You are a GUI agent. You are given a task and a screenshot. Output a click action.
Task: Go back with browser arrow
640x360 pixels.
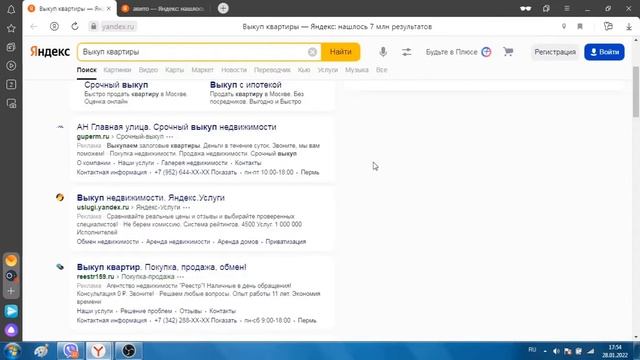point(34,27)
